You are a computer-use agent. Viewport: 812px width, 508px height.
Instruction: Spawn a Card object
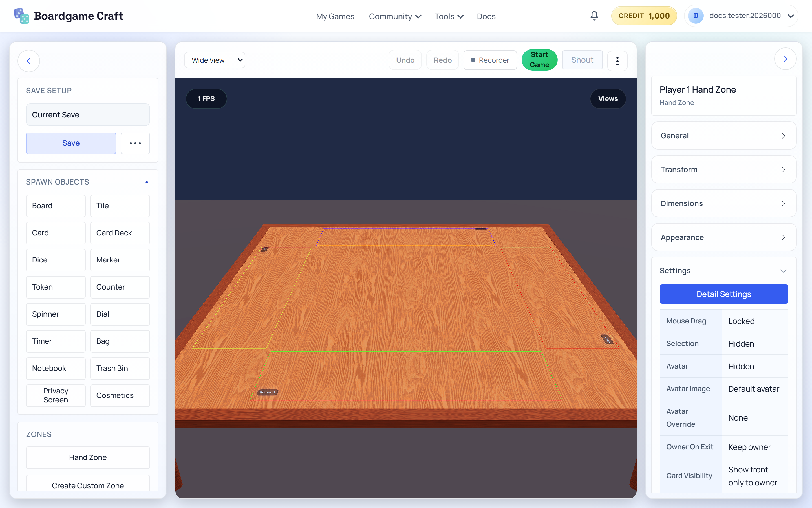[56, 233]
